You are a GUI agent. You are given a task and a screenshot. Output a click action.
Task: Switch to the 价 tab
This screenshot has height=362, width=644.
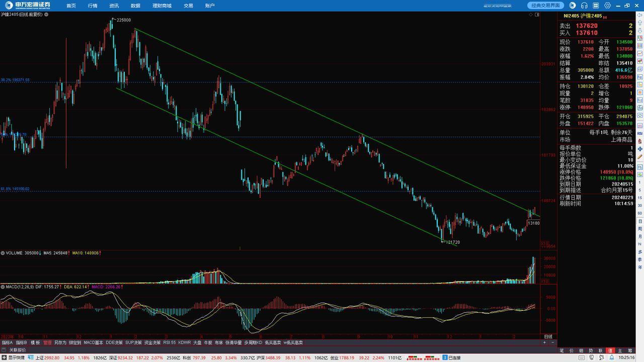click(572, 350)
